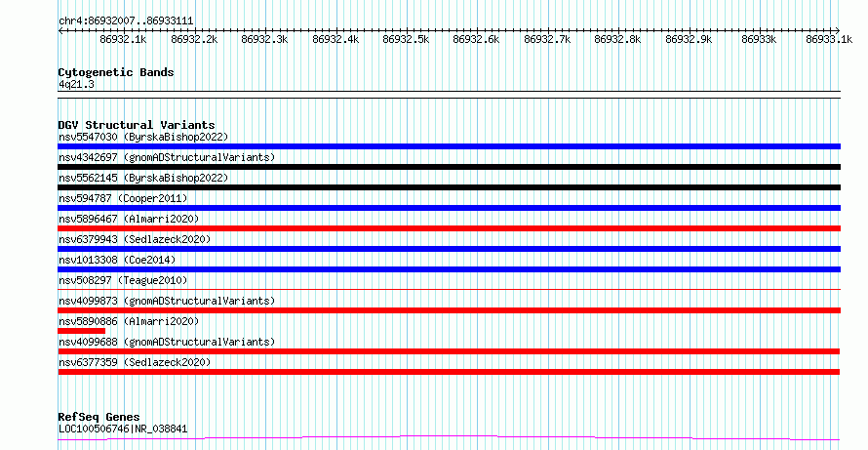
Task: Click the red bar under nsv4099688
Action: tap(449, 351)
